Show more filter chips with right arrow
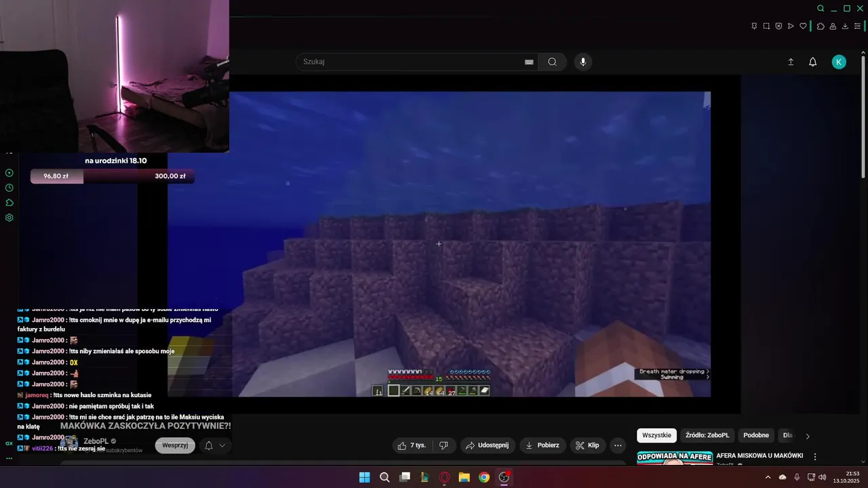 807,436
